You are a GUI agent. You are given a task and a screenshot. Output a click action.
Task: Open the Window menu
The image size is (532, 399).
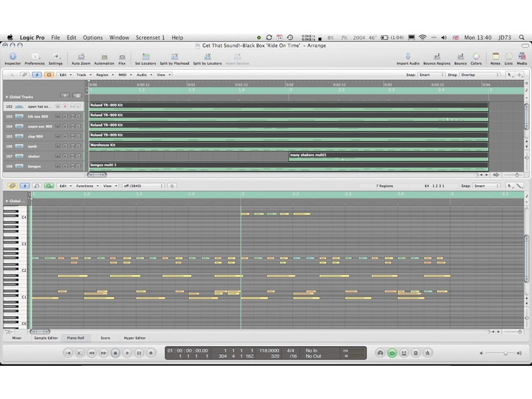coord(119,38)
